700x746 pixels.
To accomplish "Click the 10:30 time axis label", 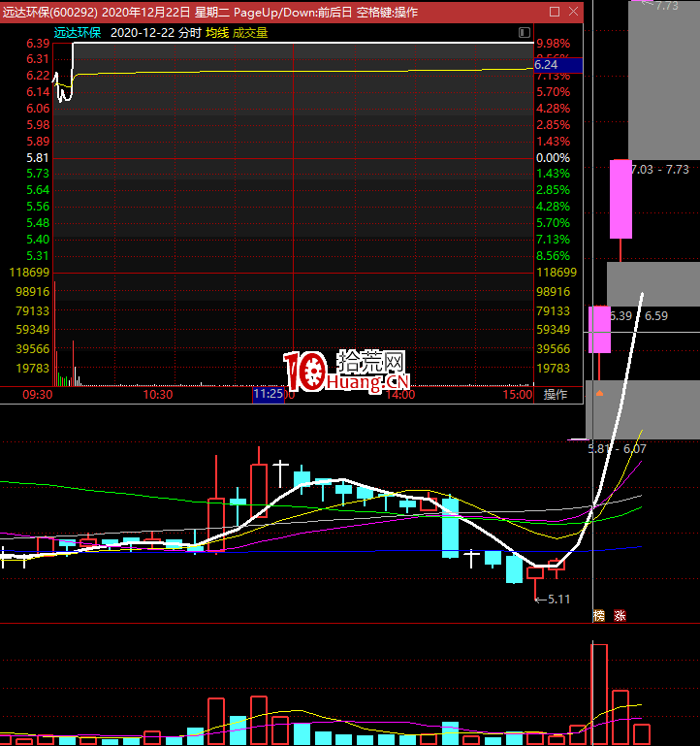I will [x=158, y=395].
